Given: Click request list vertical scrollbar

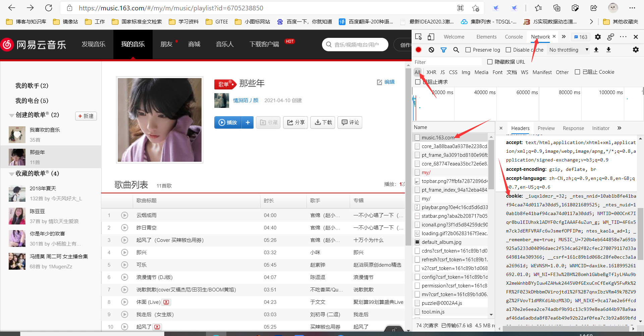Looking at the screenshot, I should point(491,165).
